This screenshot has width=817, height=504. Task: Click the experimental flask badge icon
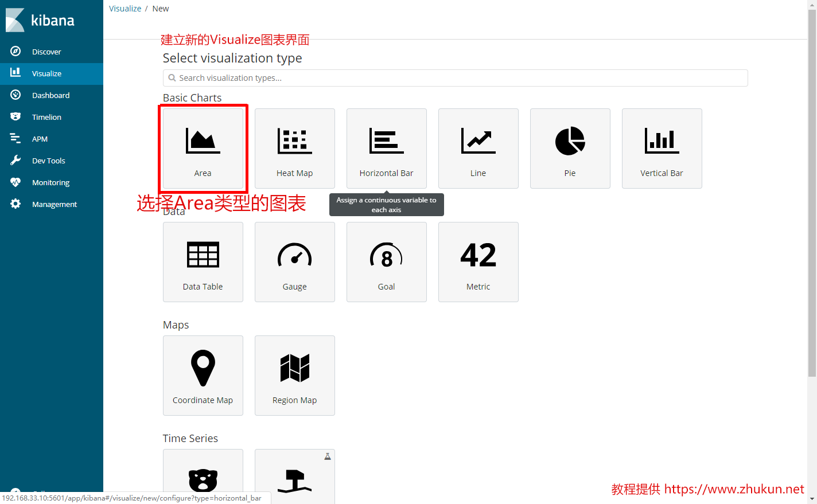(x=328, y=456)
